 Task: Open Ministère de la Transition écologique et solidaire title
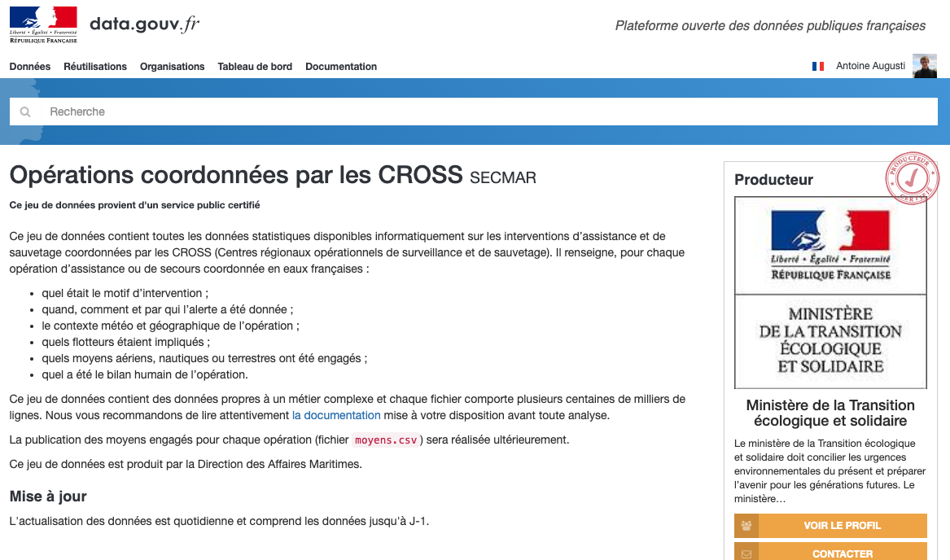tap(830, 413)
